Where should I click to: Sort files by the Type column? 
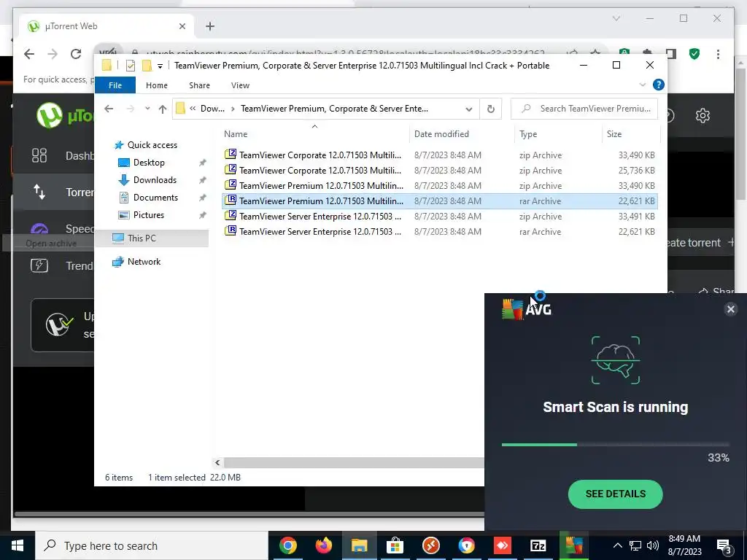click(x=558, y=134)
